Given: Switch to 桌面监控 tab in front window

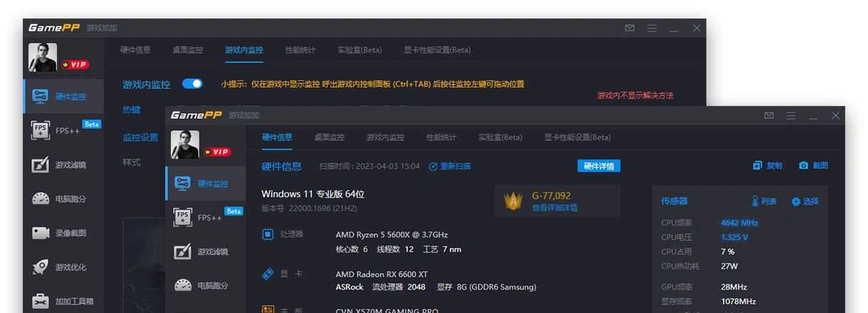Looking at the screenshot, I should 330,137.
